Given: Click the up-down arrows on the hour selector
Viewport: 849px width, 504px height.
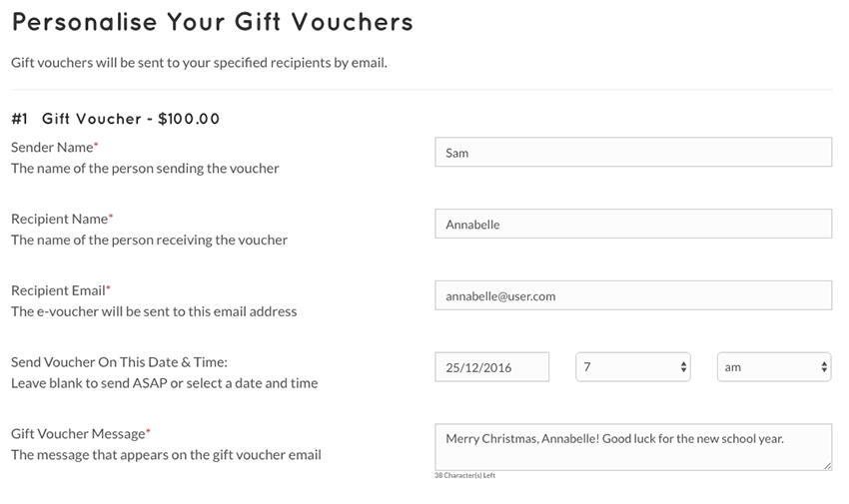Looking at the screenshot, I should coord(683,367).
